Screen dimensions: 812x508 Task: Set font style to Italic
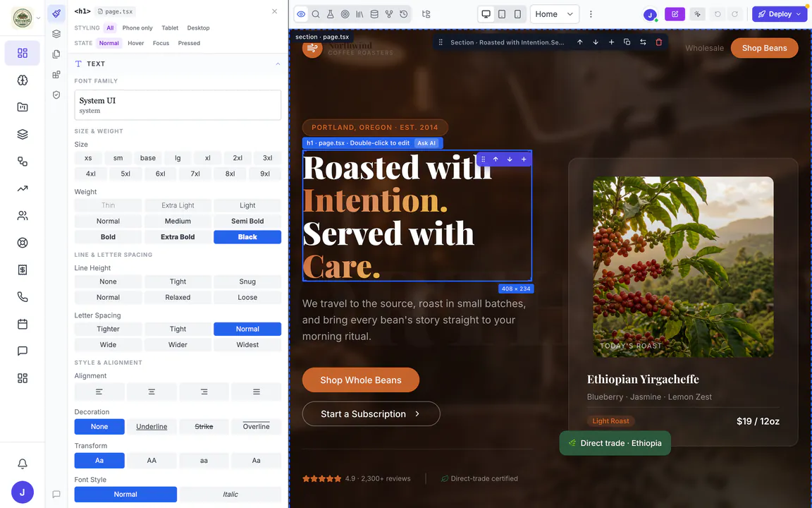(x=230, y=495)
